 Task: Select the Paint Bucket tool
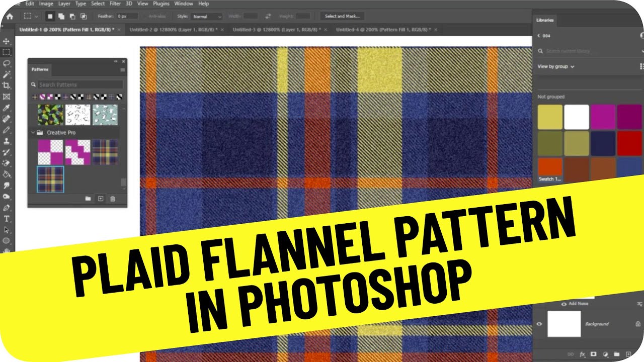click(7, 174)
